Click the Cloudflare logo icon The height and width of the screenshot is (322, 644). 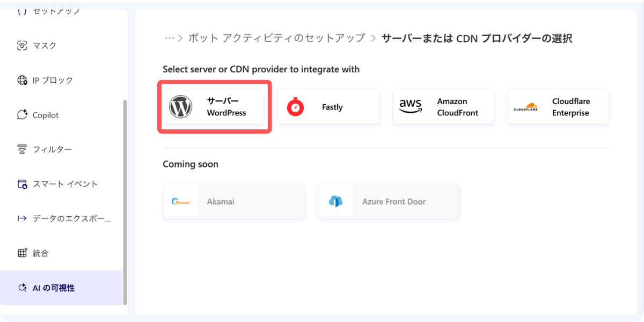point(525,107)
